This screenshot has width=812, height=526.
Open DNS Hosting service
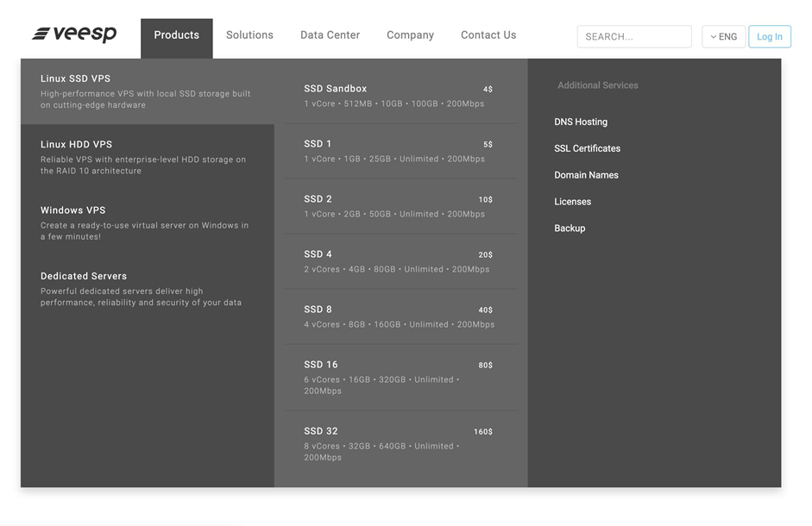(581, 122)
